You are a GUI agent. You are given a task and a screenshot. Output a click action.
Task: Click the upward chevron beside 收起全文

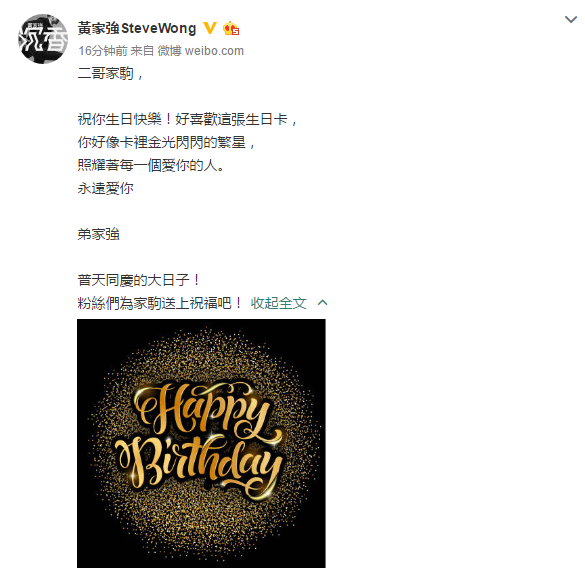[323, 303]
